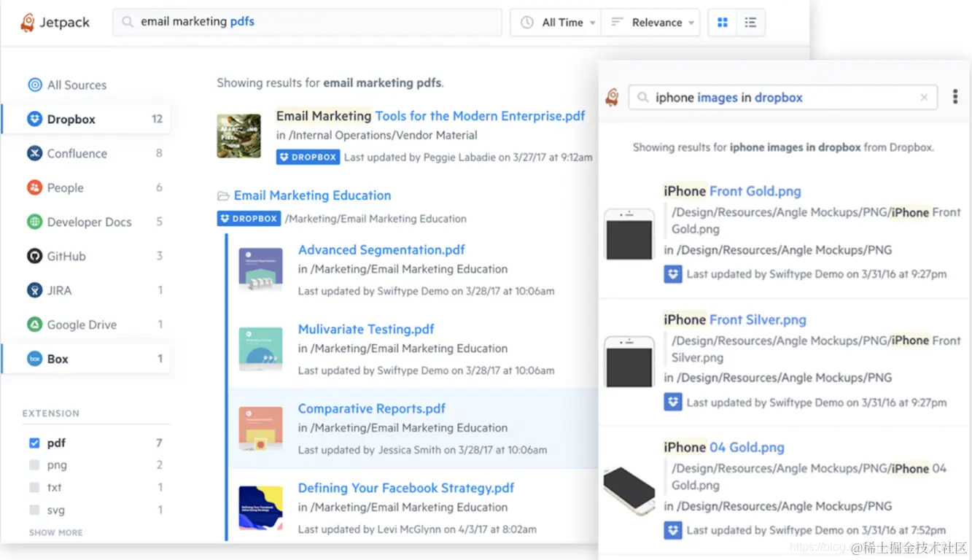Select the Developer Docs source
This screenshot has height=560, width=972.
click(x=90, y=222)
